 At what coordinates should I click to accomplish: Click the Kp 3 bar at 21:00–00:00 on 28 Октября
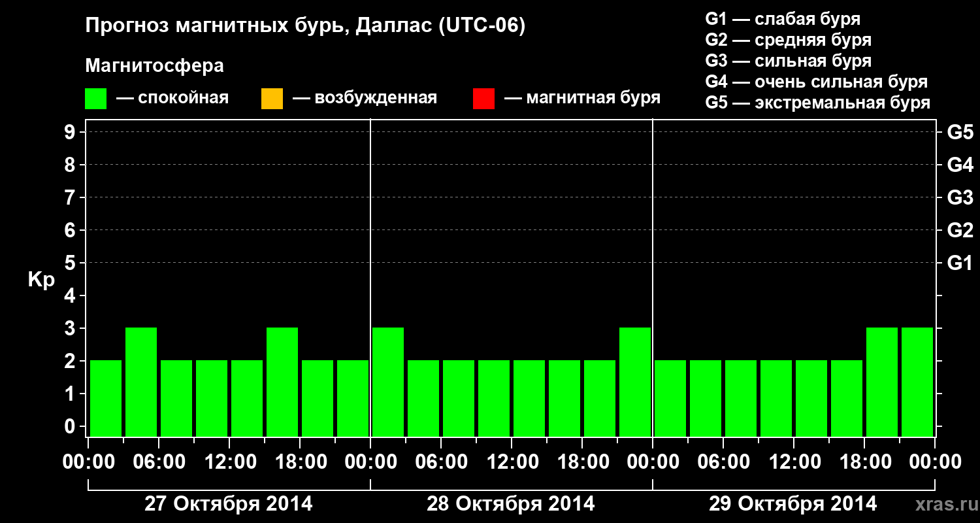[635, 382]
